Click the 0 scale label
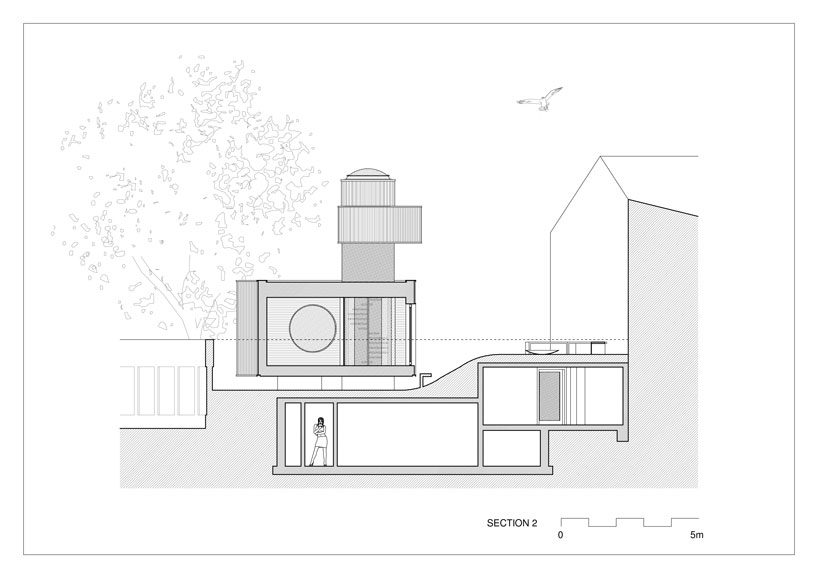The image size is (818, 578). [560, 535]
